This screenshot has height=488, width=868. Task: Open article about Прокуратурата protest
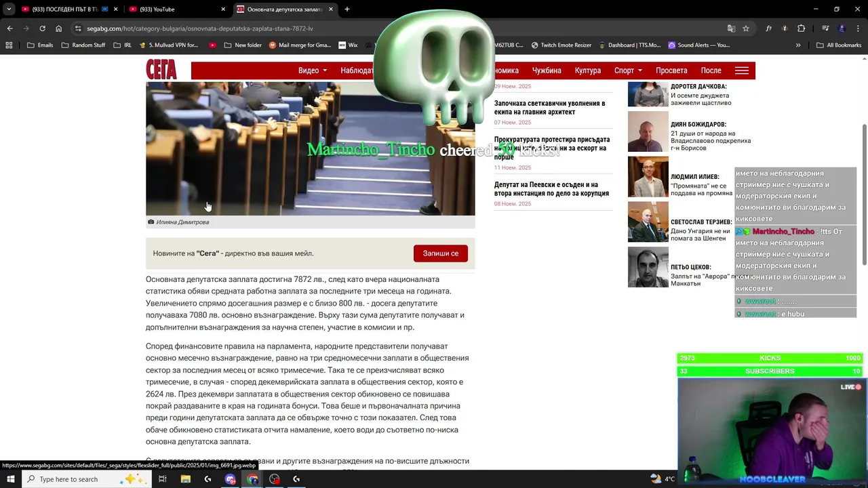552,148
